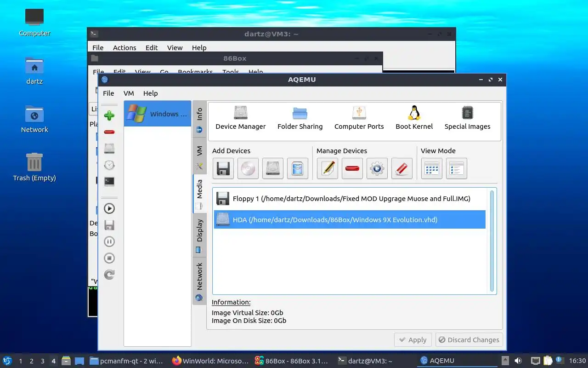Click the eraser icon under Manage Devices
Image resolution: width=588 pixels, height=368 pixels.
[402, 168]
